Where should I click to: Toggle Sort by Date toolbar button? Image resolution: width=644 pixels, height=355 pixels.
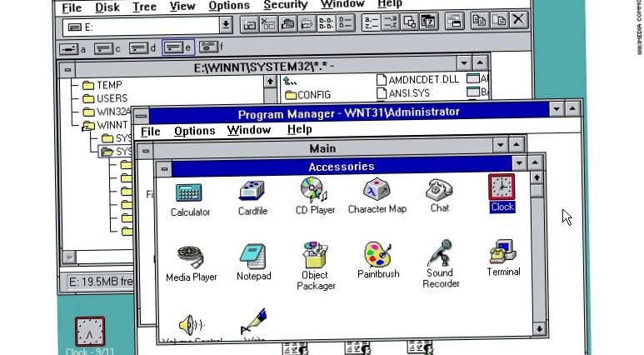click(x=428, y=22)
